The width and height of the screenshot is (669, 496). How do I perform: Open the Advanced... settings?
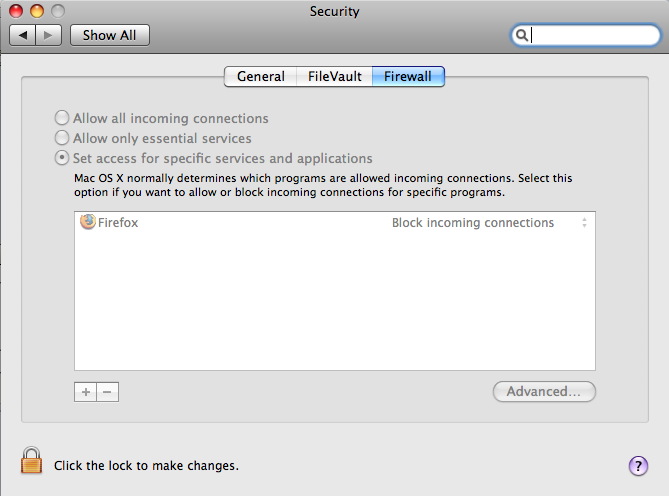coord(544,391)
